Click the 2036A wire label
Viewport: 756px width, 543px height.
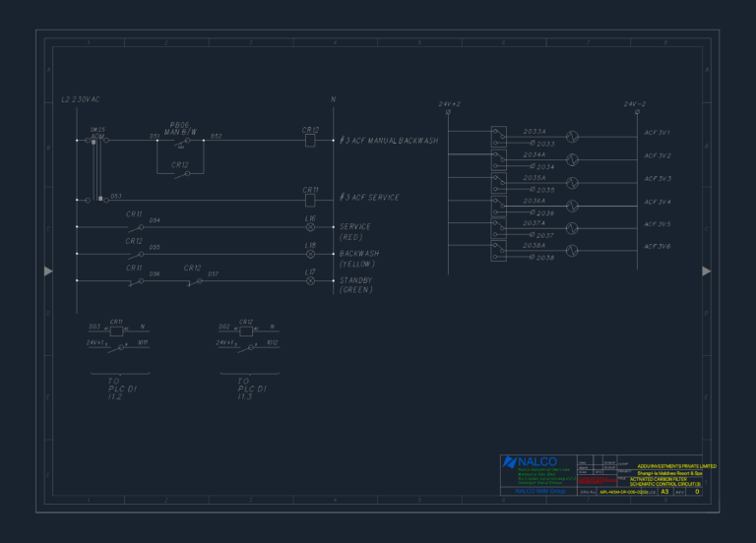click(535, 201)
